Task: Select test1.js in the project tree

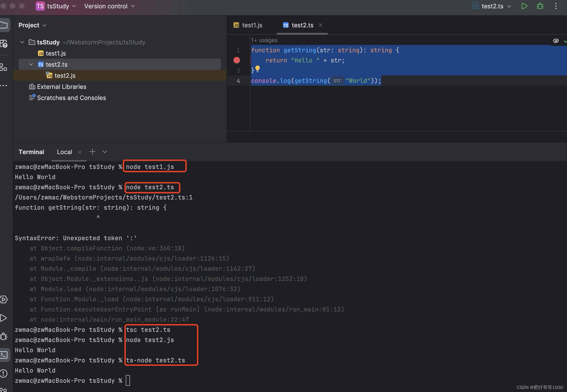Action: (x=56, y=53)
